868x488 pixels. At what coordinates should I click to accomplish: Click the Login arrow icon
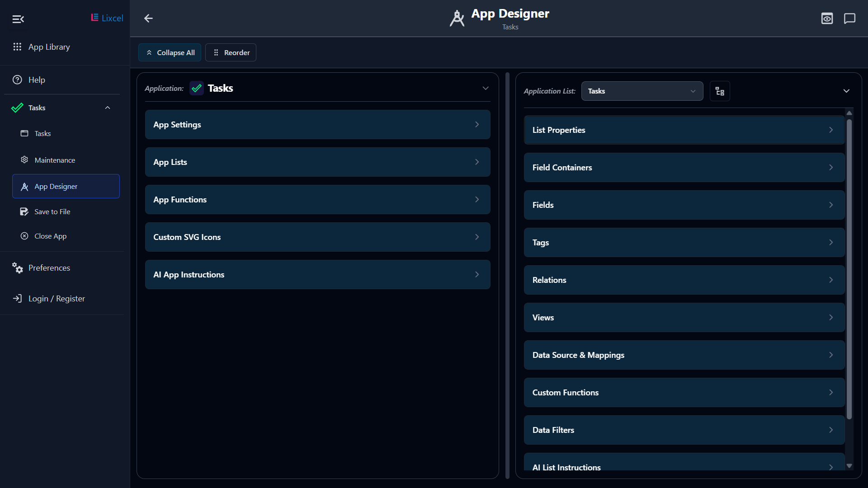click(17, 298)
